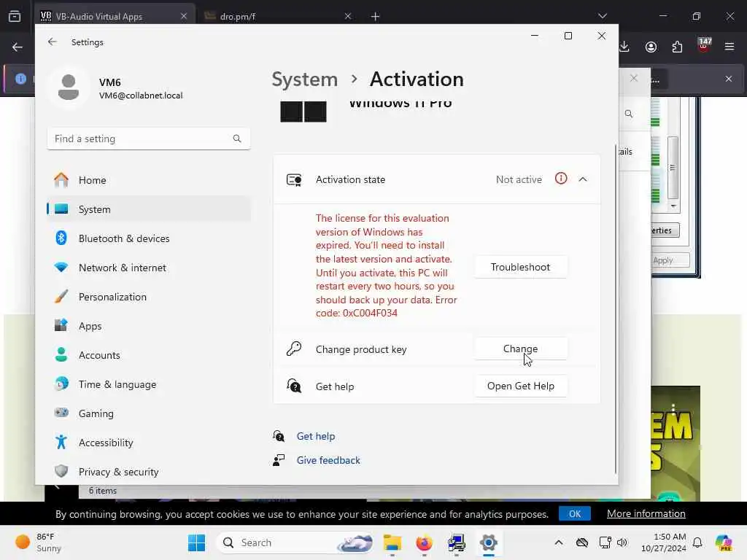Image resolution: width=747 pixels, height=560 pixels.
Task: Go back using Settings back arrow
Action: (x=53, y=42)
